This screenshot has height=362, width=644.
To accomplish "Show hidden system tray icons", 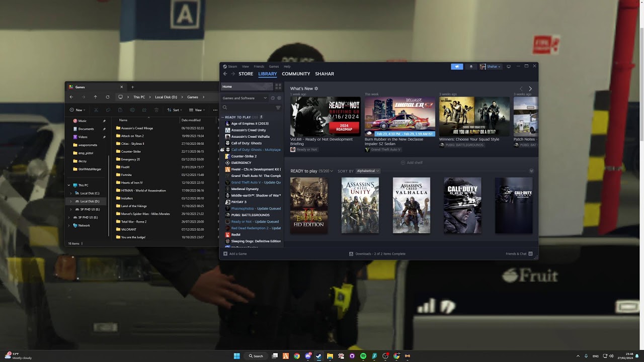I will (578, 356).
